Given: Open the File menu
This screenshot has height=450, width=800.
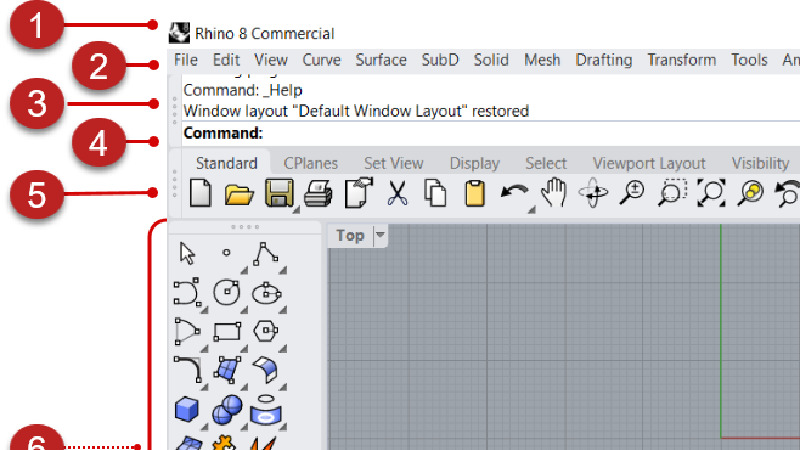Looking at the screenshot, I should coord(186,60).
